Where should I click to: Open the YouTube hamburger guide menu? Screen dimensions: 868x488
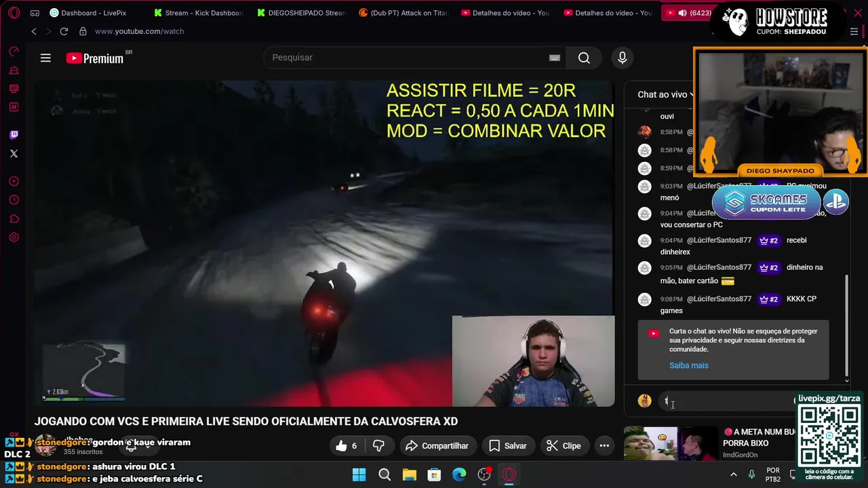[45, 58]
